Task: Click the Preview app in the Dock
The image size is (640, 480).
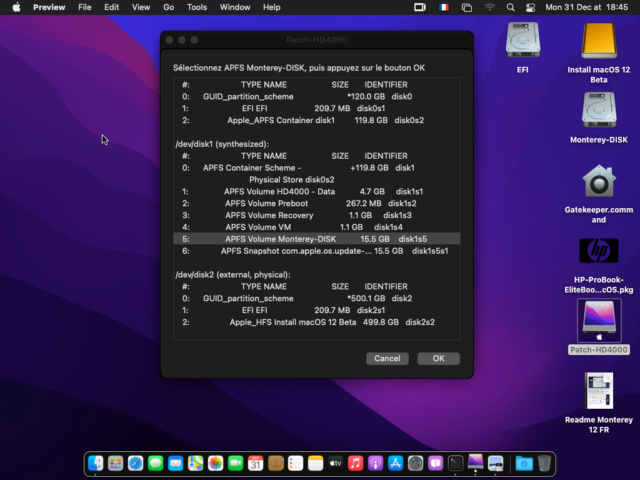Action: point(496,463)
